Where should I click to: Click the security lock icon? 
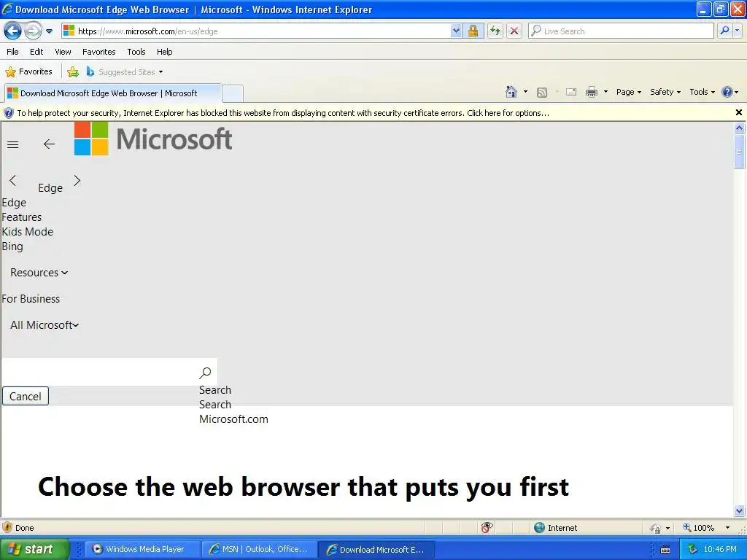click(x=473, y=31)
